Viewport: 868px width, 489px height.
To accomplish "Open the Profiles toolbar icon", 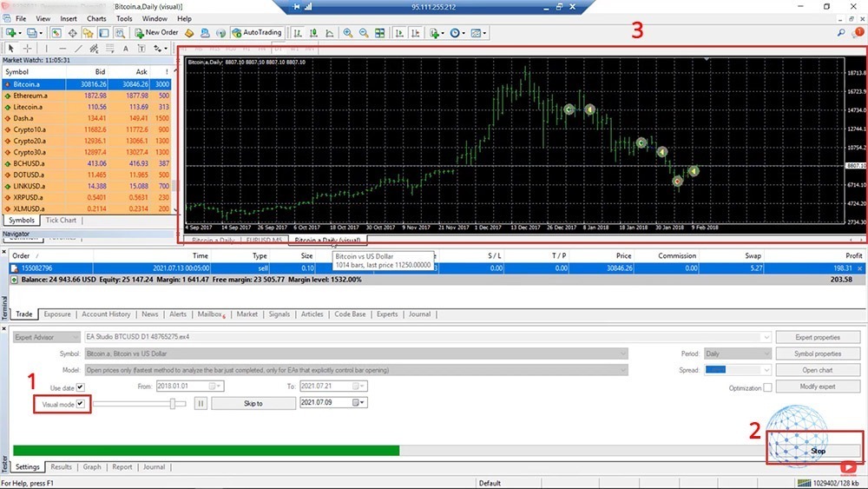I will tap(33, 33).
